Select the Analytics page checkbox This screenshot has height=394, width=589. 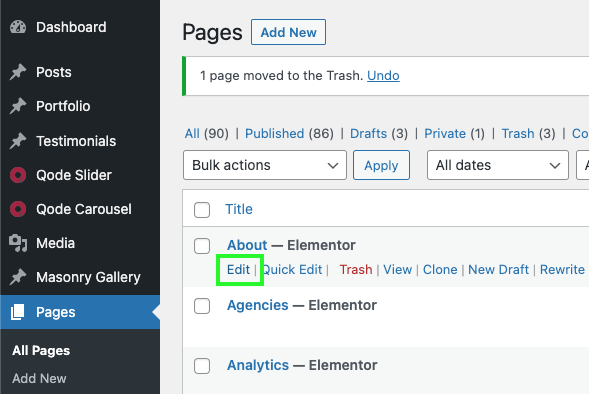click(x=202, y=366)
